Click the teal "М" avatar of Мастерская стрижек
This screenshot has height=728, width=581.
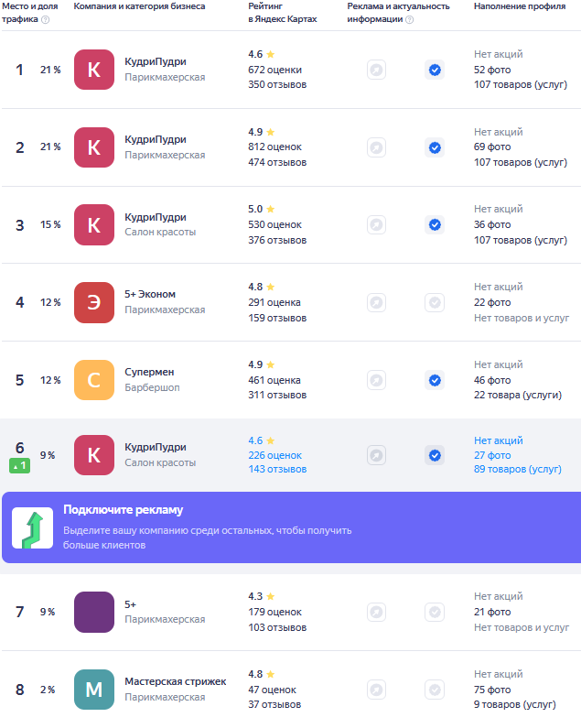pyautogui.click(x=94, y=690)
